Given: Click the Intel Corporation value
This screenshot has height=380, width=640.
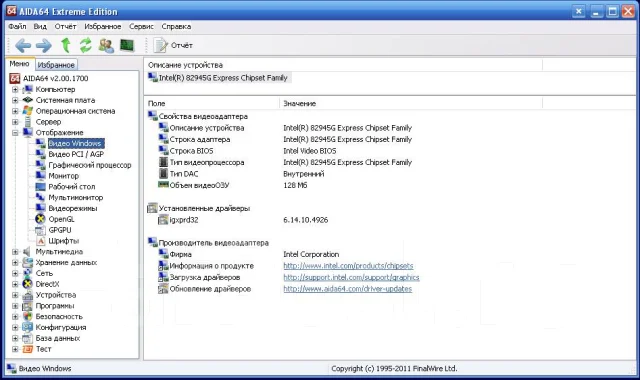Looking at the screenshot, I should [311, 254].
